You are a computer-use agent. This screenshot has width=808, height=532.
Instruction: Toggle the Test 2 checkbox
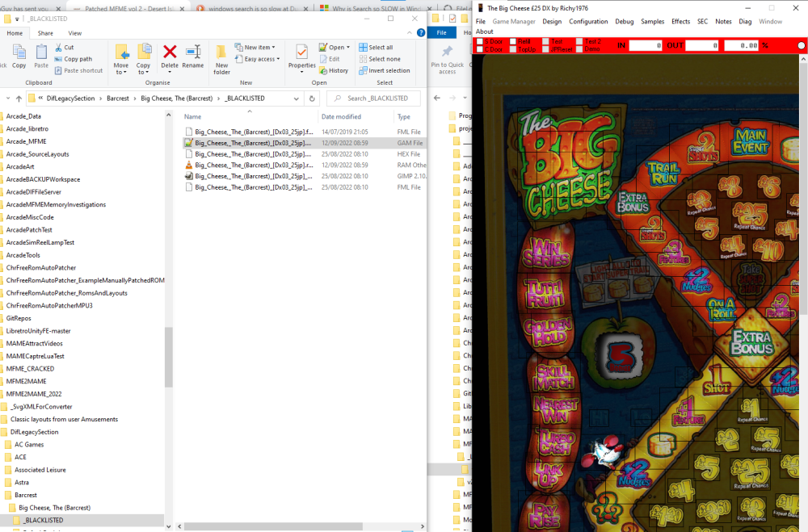[x=579, y=42]
